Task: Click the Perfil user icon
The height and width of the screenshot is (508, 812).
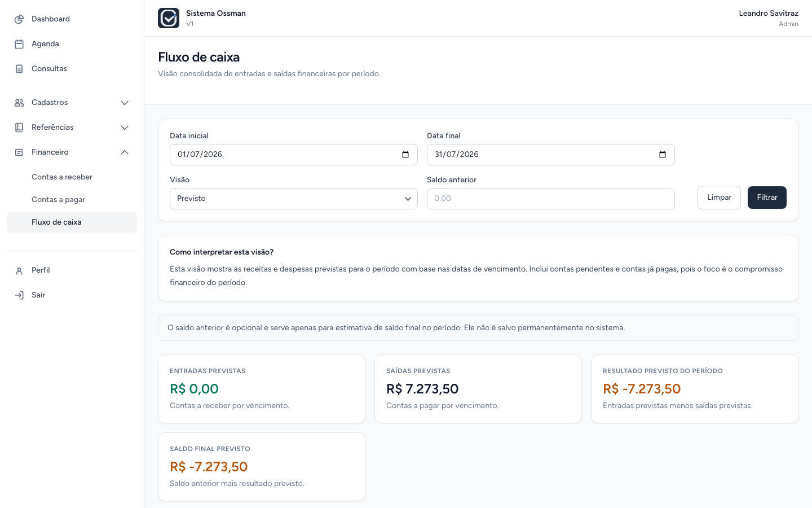Action: coord(19,270)
